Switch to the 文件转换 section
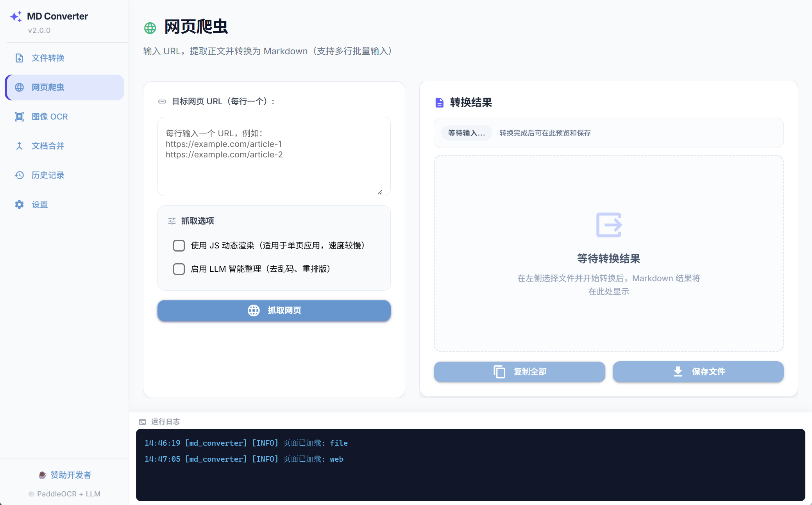The width and height of the screenshot is (812, 505). pyautogui.click(x=47, y=58)
